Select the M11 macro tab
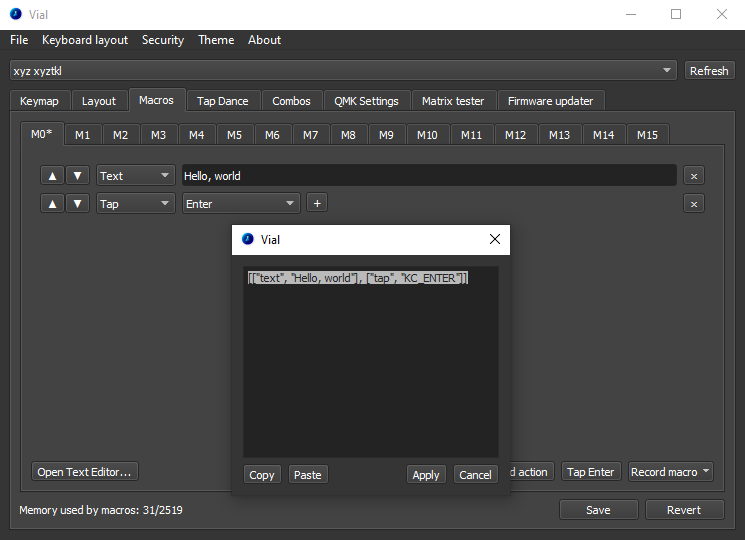This screenshot has height=540, width=745. [x=471, y=135]
